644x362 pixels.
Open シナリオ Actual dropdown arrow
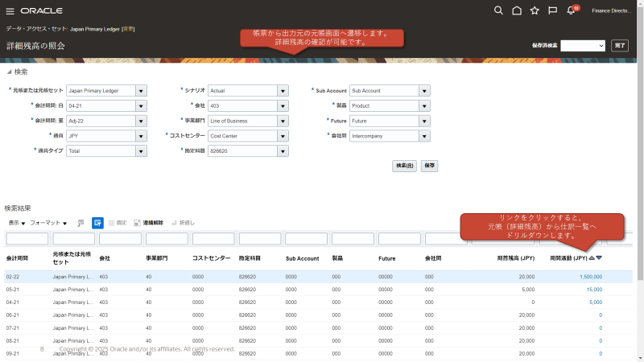click(283, 91)
